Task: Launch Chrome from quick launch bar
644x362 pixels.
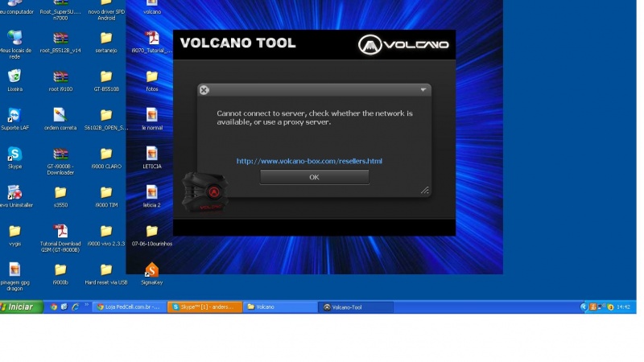Action: coord(53,306)
